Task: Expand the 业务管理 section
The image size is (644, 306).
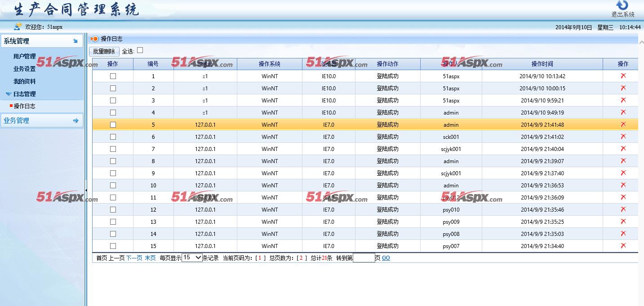Action: (x=75, y=120)
